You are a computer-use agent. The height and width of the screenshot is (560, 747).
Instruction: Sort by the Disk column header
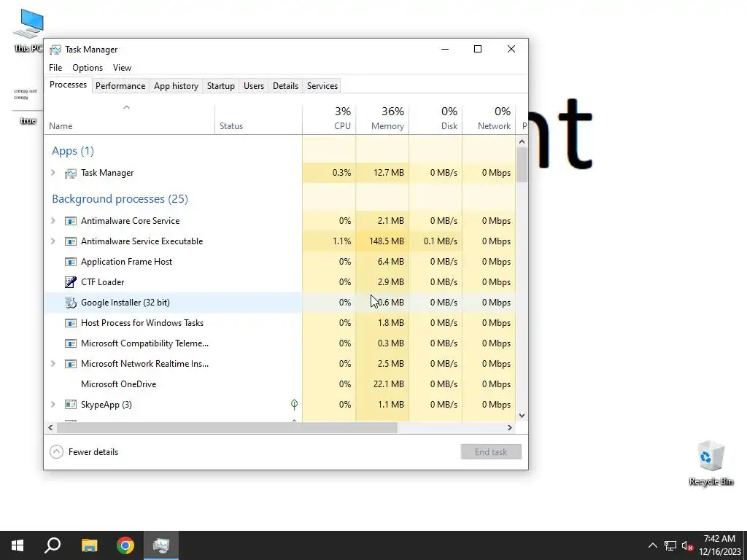coord(436,119)
